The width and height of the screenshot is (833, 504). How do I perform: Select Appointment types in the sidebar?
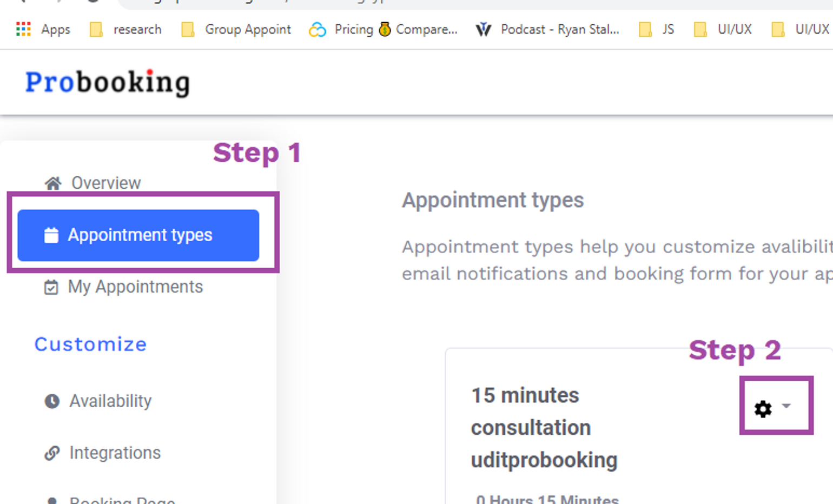point(138,235)
